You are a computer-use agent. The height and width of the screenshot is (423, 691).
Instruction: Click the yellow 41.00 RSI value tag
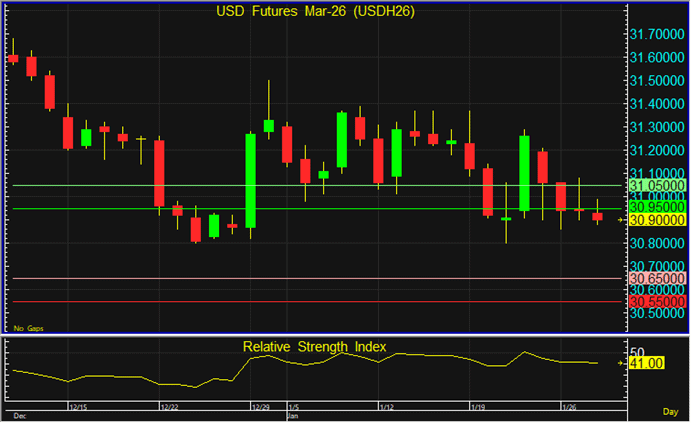[x=642, y=364]
